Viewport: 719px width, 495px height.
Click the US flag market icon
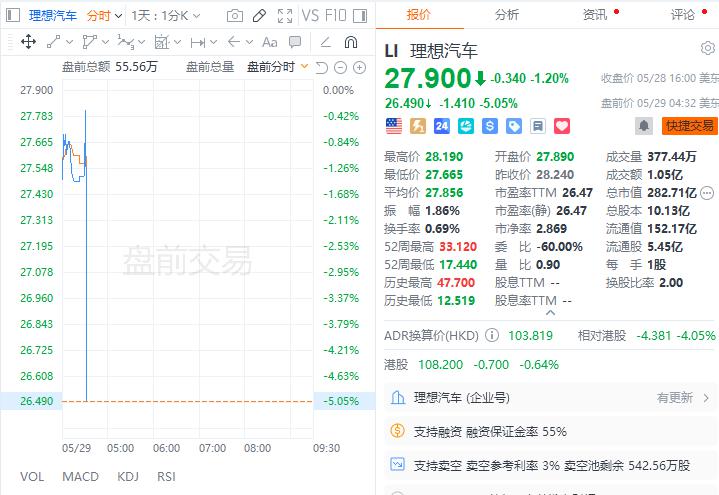394,126
